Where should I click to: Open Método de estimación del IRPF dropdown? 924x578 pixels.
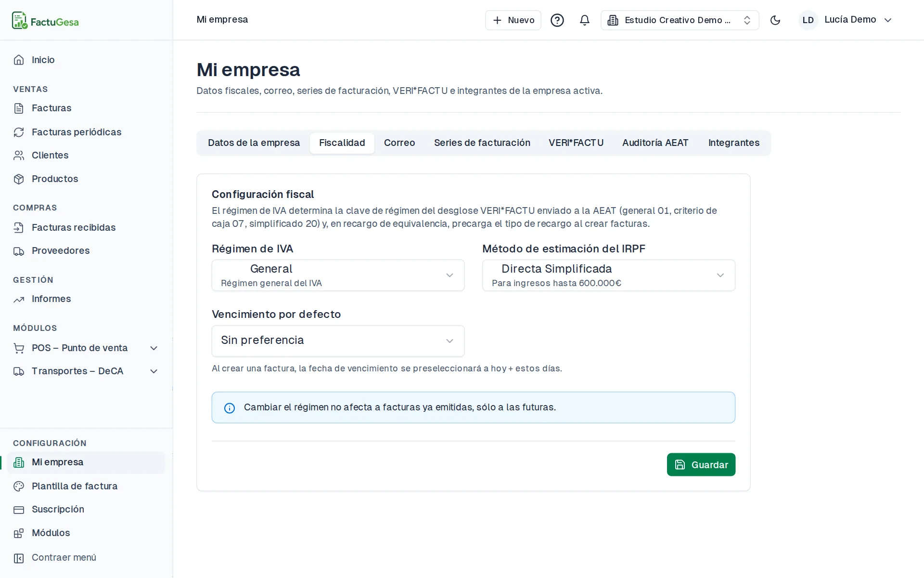click(609, 276)
